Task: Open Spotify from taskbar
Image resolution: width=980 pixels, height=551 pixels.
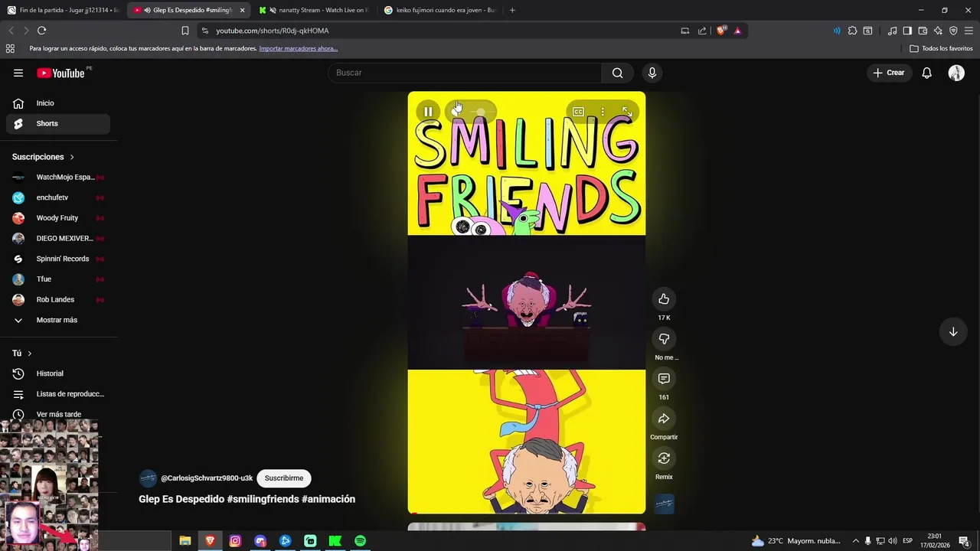Action: point(360,541)
